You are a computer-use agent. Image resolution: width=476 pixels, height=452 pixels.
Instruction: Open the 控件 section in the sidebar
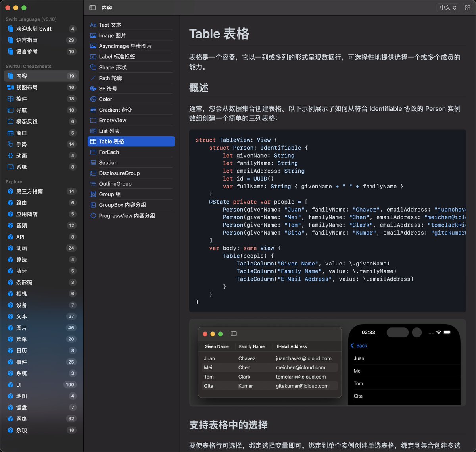30,99
